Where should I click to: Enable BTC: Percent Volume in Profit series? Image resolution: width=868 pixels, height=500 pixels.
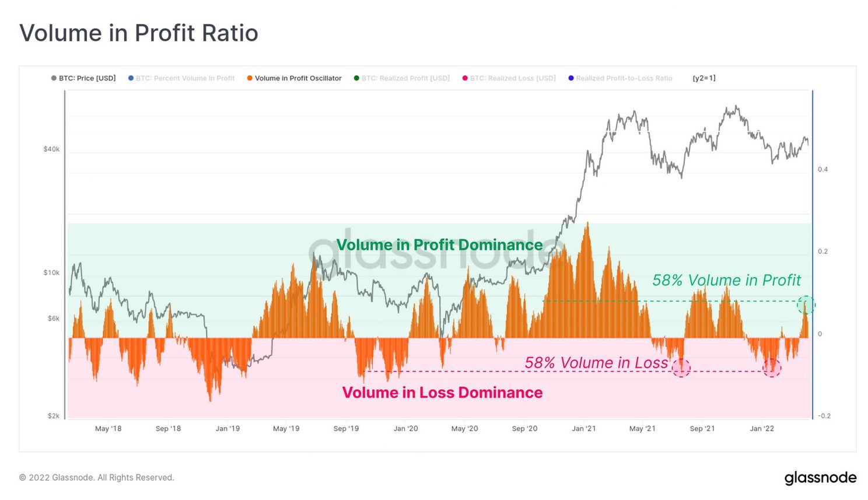click(181, 78)
